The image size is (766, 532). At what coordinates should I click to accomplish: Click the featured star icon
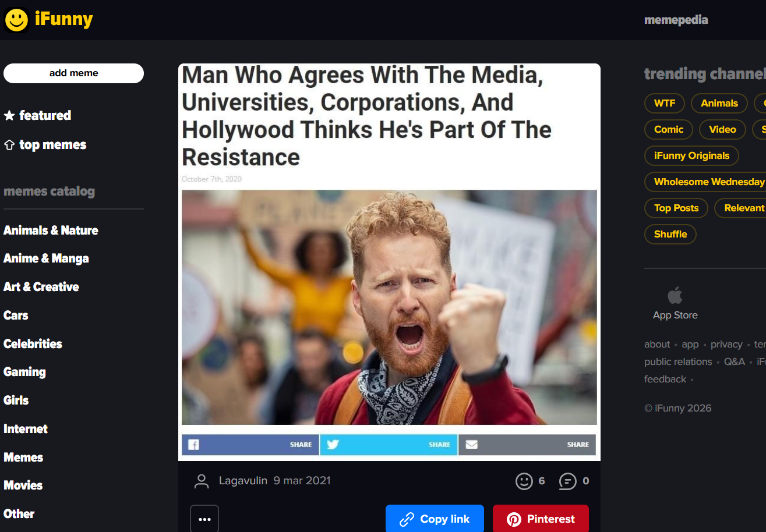click(9, 115)
